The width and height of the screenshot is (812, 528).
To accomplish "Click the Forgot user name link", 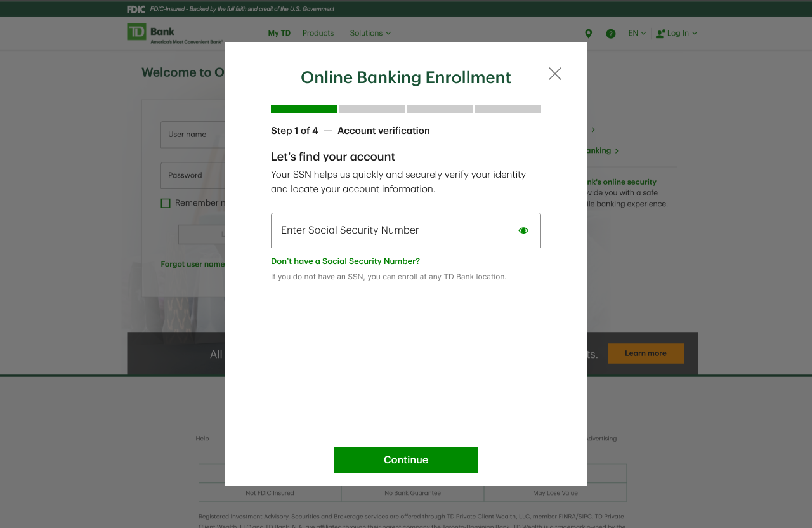I will click(193, 264).
